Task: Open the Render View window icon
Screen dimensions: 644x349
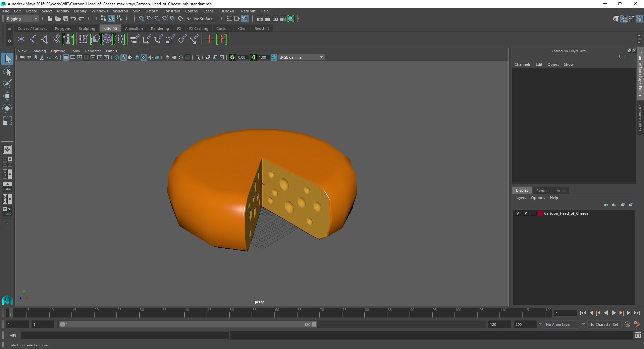Action: [260, 19]
